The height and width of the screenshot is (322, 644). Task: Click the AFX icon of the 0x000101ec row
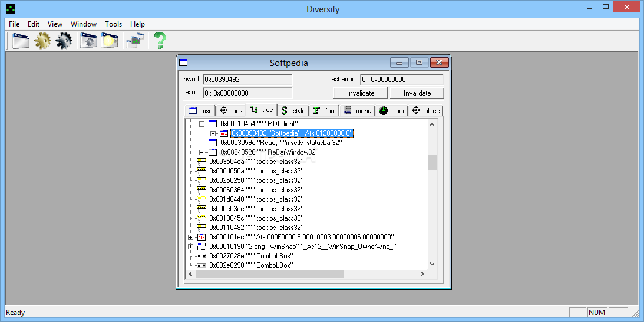tap(202, 237)
